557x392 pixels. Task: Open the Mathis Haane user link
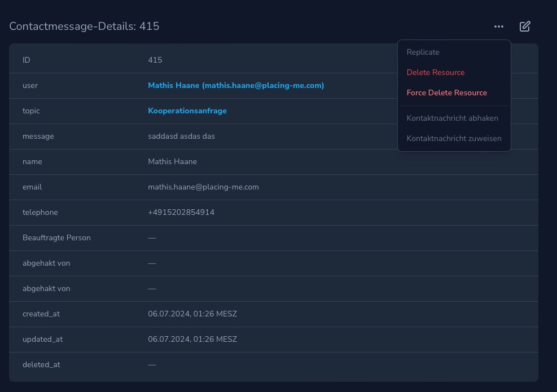(x=235, y=86)
